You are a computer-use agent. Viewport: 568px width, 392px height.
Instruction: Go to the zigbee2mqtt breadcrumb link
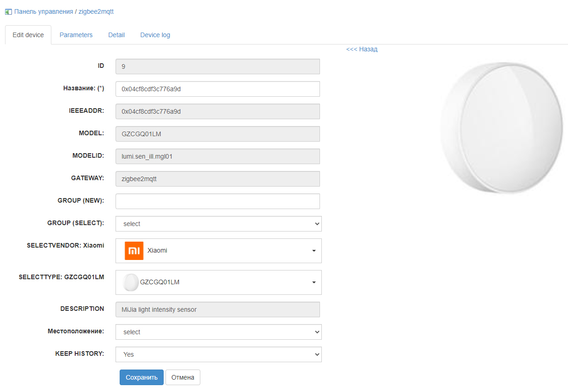pyautogui.click(x=96, y=11)
